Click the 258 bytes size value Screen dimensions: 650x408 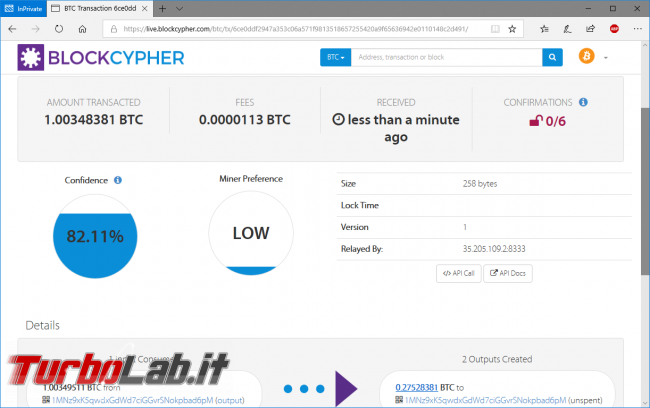480,184
